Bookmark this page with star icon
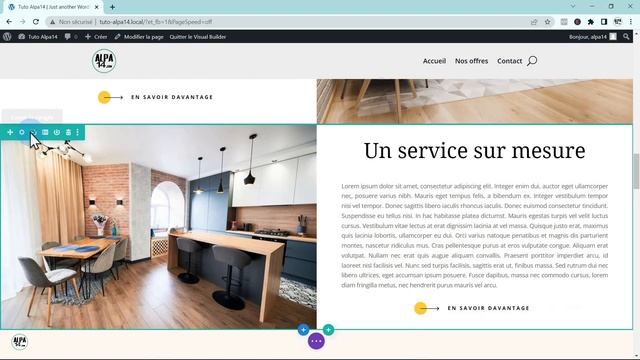The width and height of the screenshot is (640, 360). (547, 22)
